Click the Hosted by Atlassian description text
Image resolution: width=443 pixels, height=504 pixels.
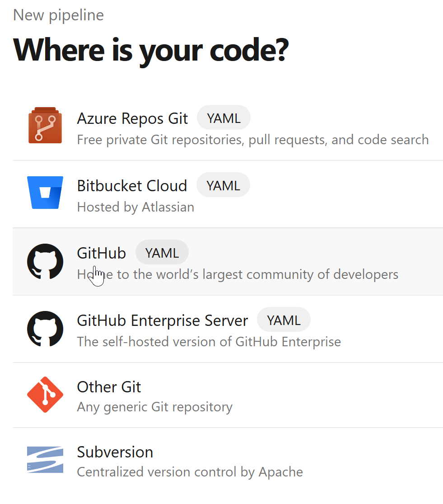tap(135, 207)
